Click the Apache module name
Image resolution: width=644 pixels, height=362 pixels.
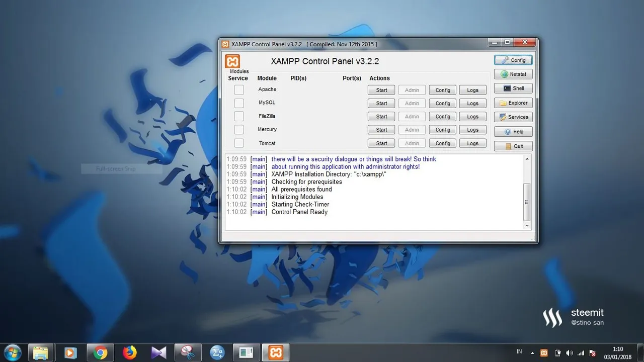(267, 89)
